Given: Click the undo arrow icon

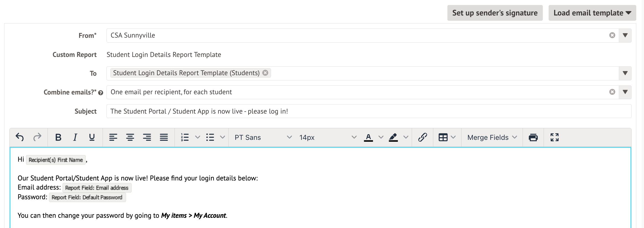Looking at the screenshot, I should tap(20, 137).
